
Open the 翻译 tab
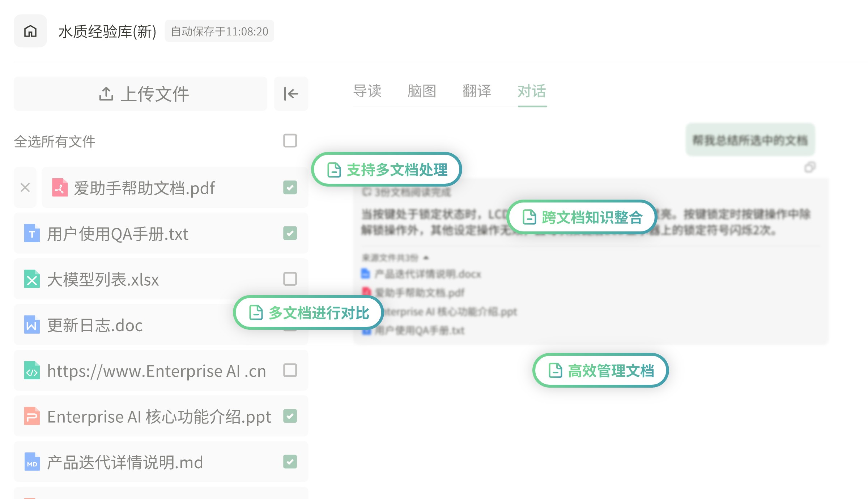(477, 91)
